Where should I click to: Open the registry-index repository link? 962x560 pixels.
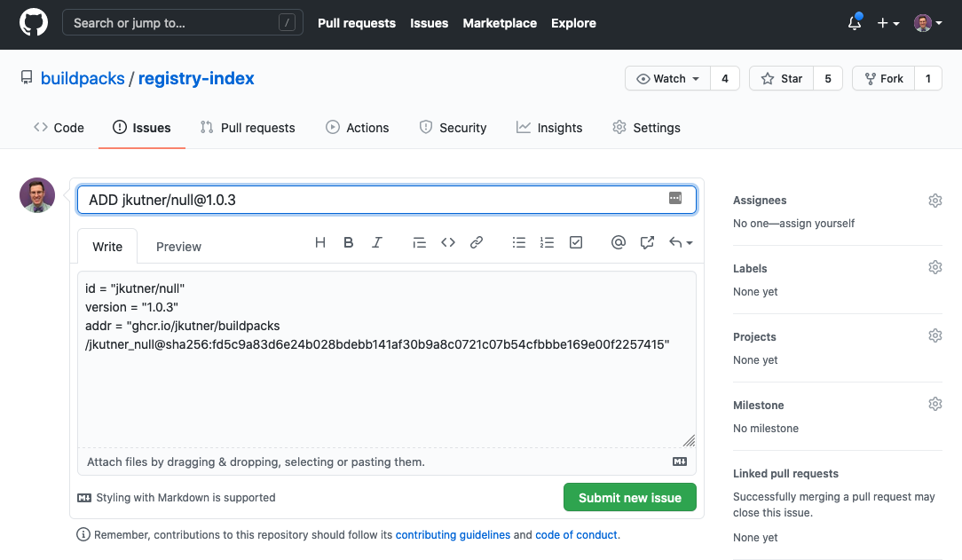coord(196,78)
